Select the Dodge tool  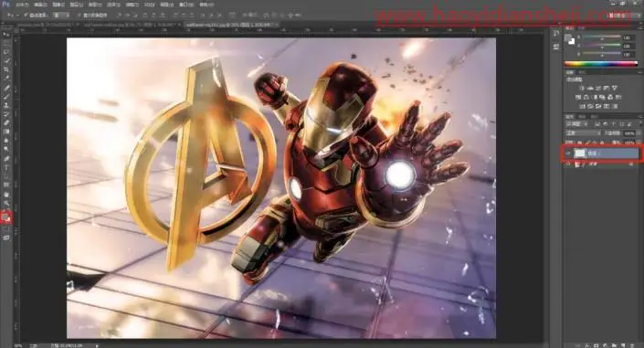coord(6,149)
